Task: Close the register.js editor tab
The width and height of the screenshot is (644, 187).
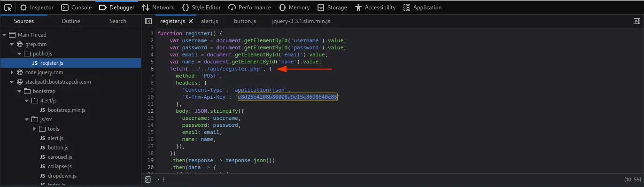Action: [x=190, y=21]
